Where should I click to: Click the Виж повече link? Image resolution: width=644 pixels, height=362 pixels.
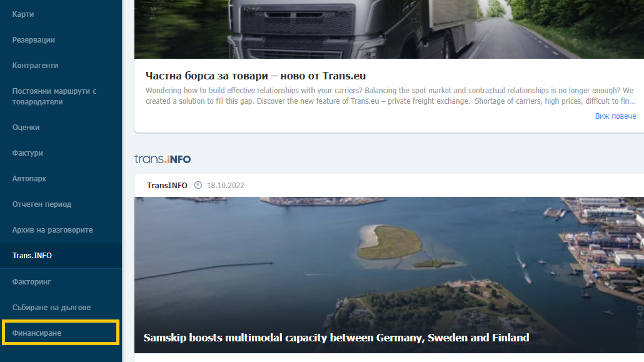point(615,116)
